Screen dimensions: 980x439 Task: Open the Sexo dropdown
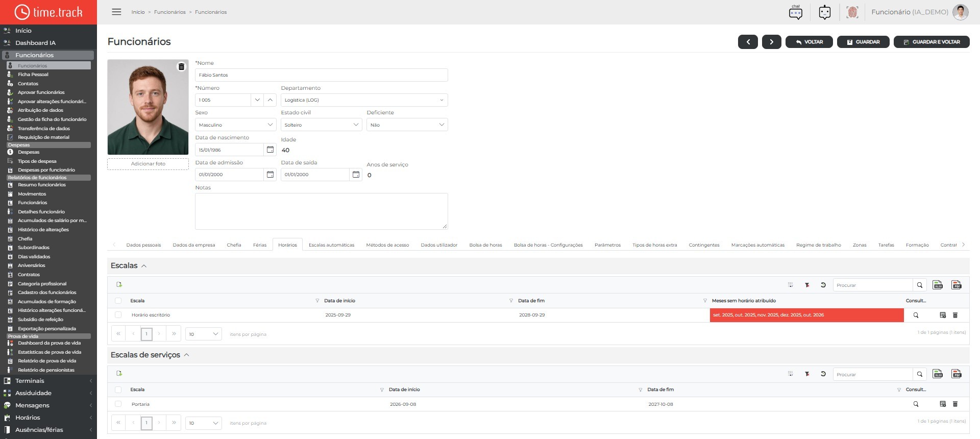coord(236,125)
